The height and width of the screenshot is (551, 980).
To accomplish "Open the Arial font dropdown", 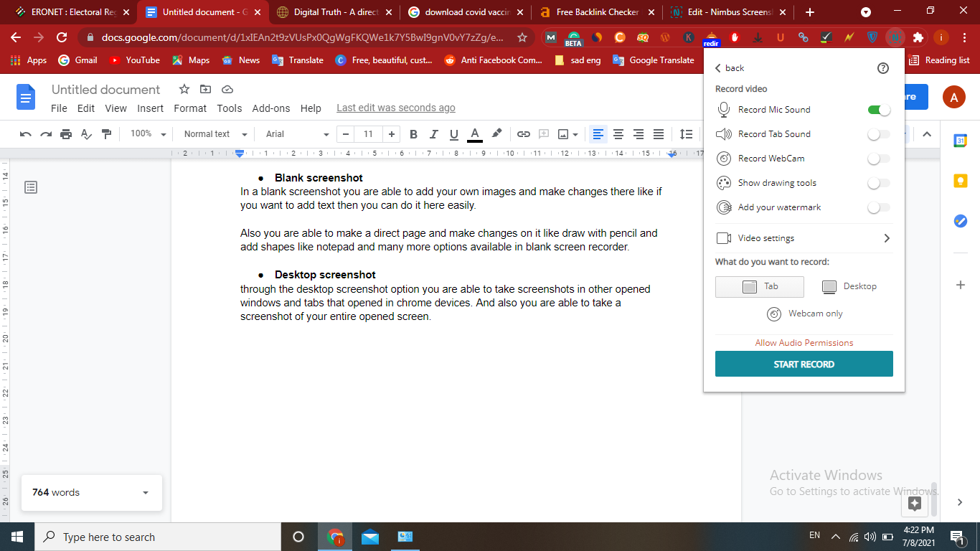I will [297, 134].
